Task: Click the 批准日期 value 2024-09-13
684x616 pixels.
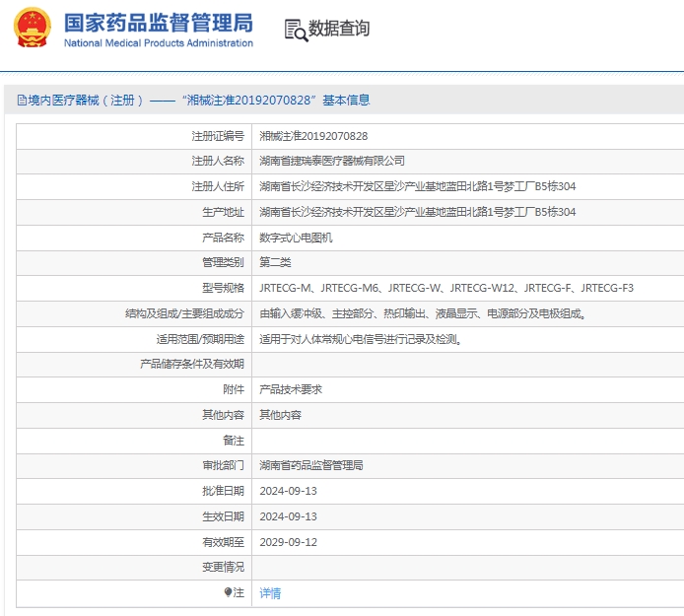Action: pyautogui.click(x=289, y=491)
